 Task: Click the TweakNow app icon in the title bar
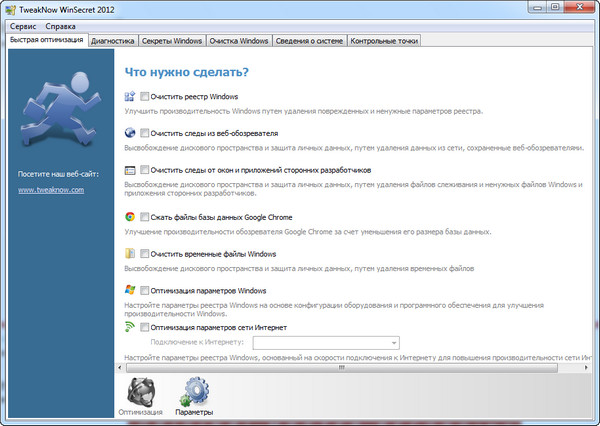(x=11, y=10)
